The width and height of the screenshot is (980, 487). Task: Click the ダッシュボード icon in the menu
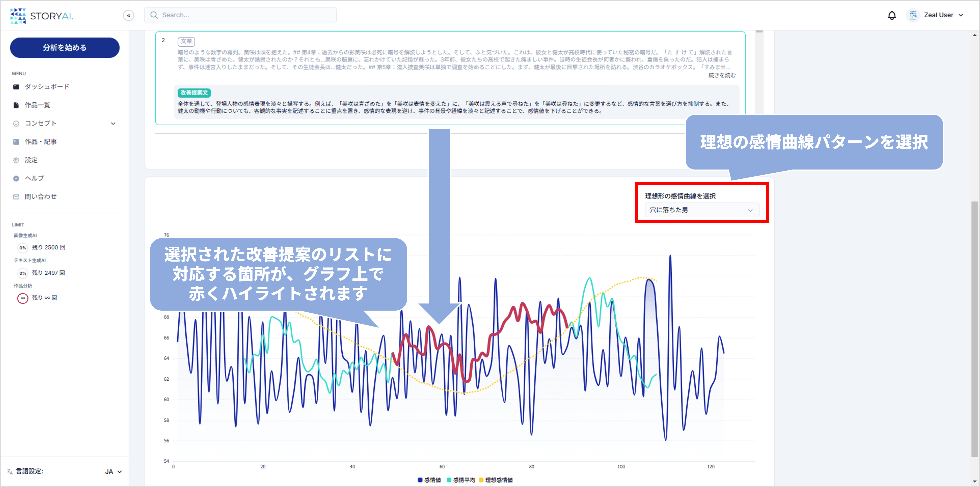(x=16, y=87)
